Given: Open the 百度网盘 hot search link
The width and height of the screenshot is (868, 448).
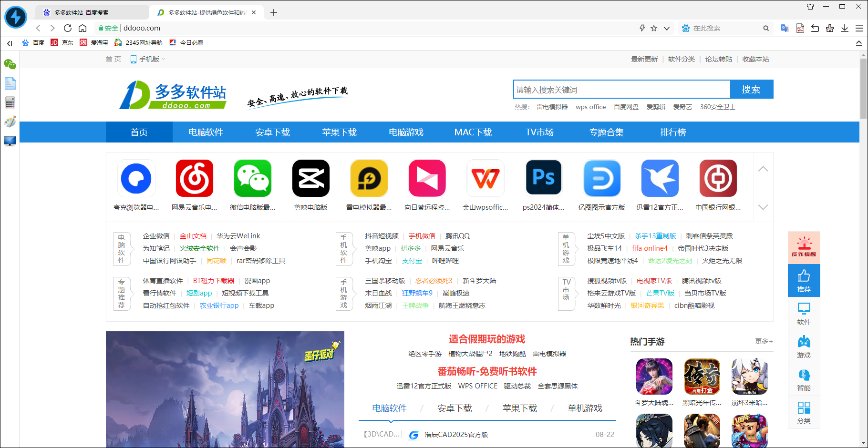Looking at the screenshot, I should 626,107.
